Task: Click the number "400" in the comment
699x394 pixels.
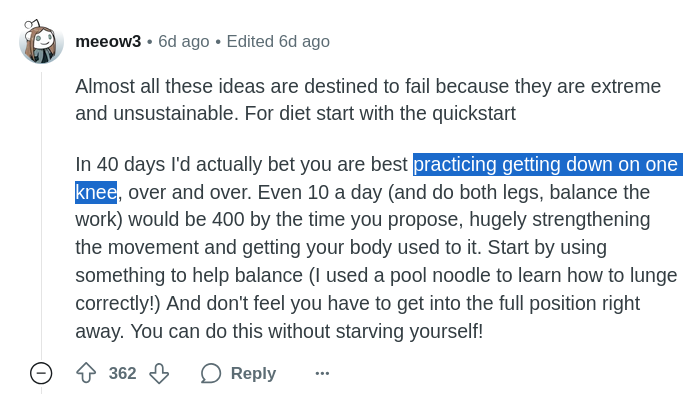Action: pyautogui.click(x=228, y=219)
